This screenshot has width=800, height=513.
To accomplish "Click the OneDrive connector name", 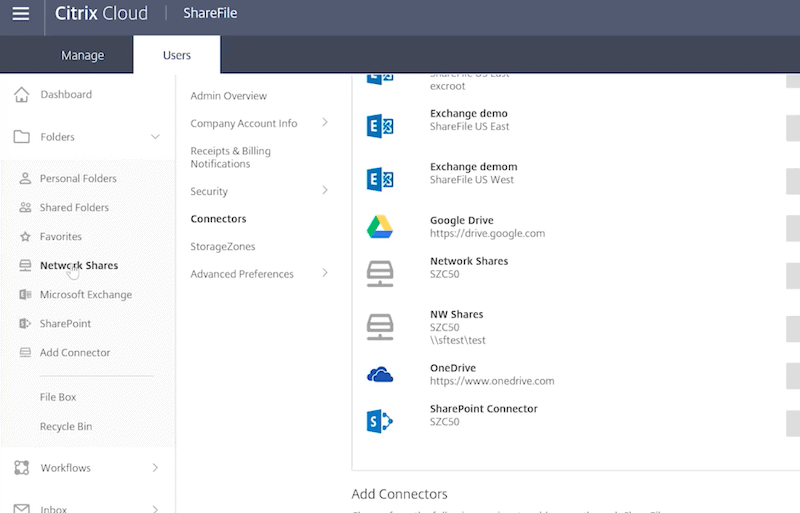I will [453, 368].
